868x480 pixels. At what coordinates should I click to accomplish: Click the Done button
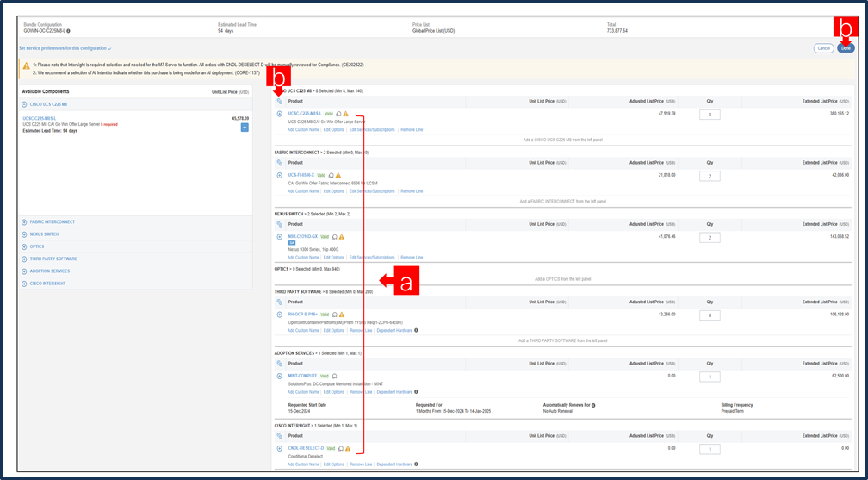846,48
